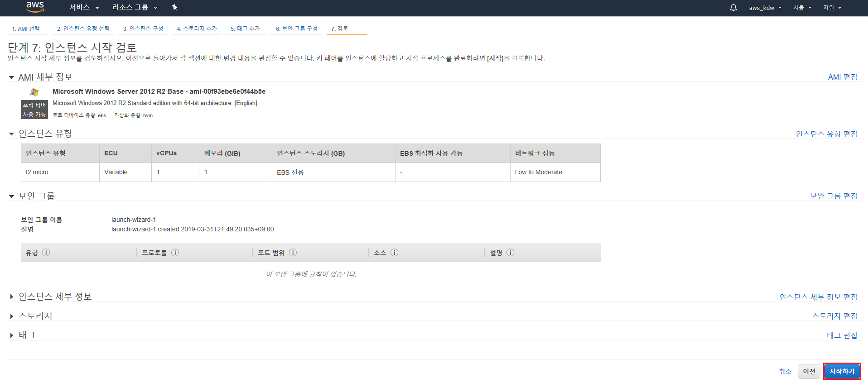Go to step 1. AMI 선택
The height and width of the screenshot is (388, 868).
[x=26, y=29]
